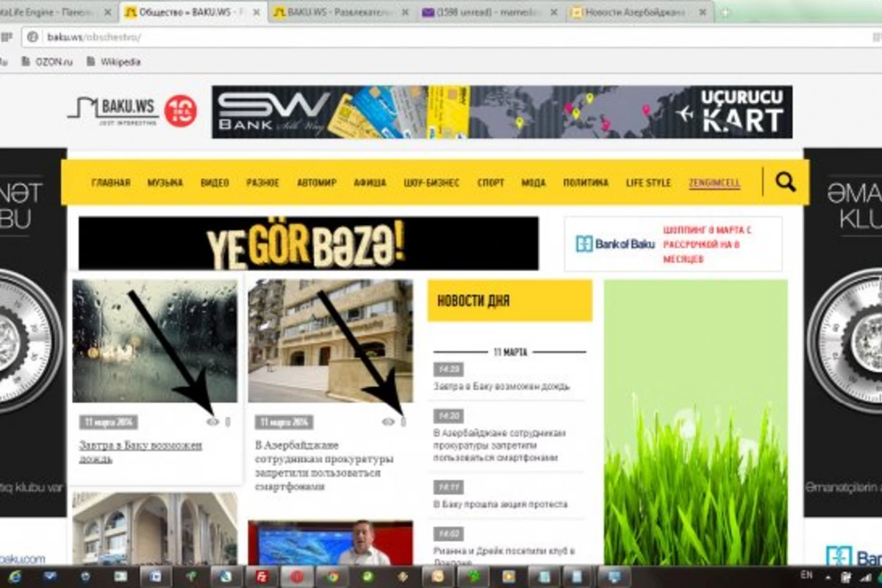
Task: Click the Bank of Baku shopping banner
Action: pos(673,244)
